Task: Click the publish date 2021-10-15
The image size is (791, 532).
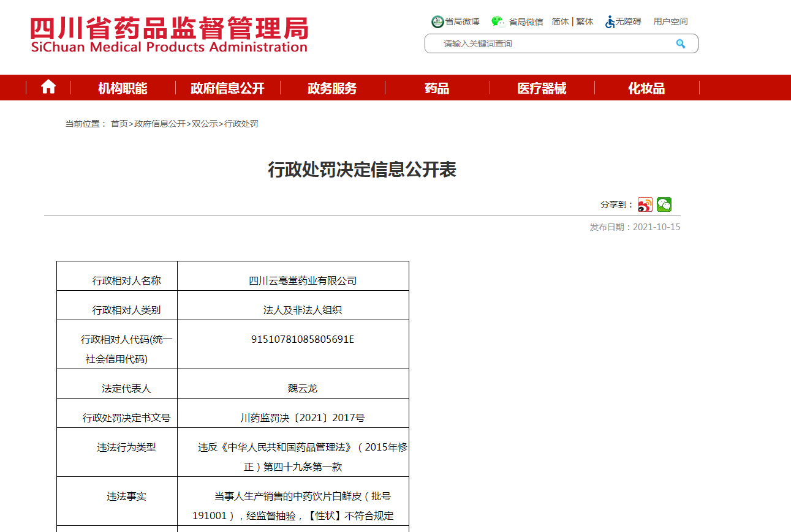Action: (656, 227)
